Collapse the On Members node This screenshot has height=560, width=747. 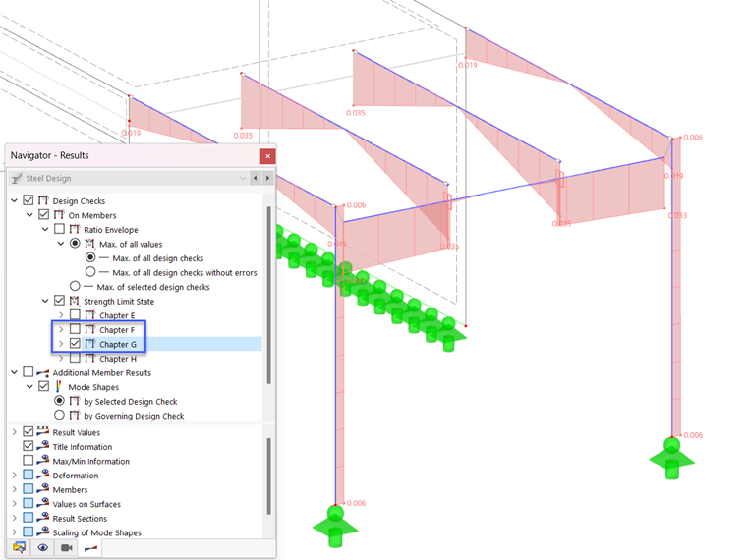(29, 215)
